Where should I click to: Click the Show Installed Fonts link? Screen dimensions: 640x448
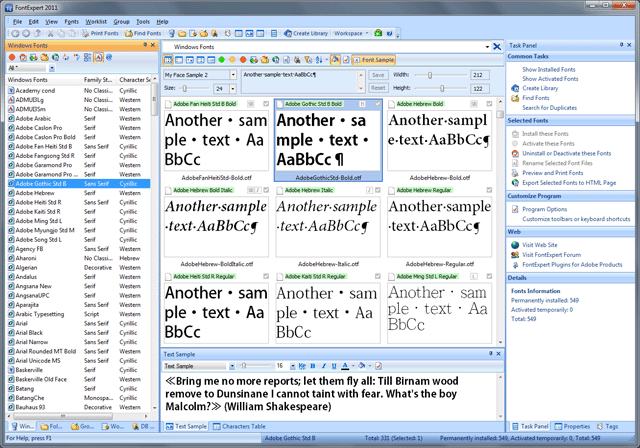click(x=549, y=69)
